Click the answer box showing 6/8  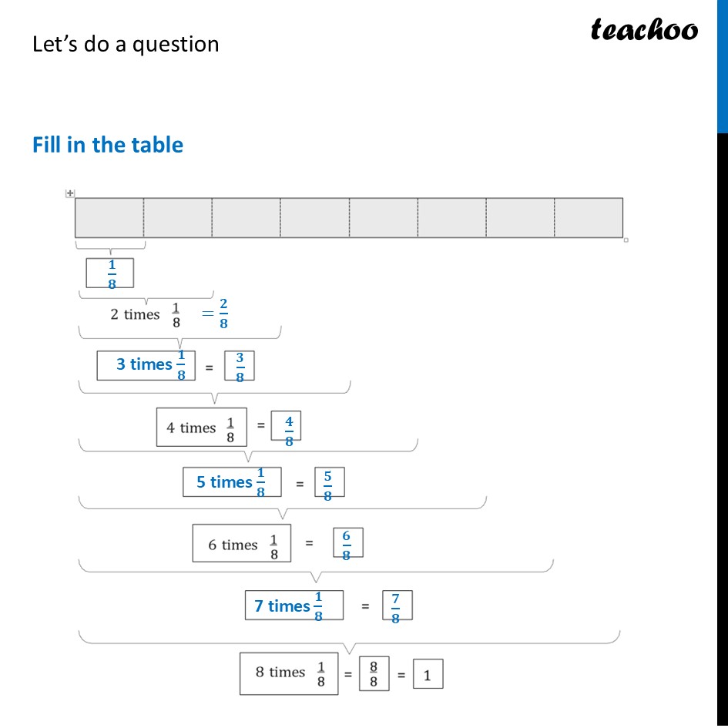[x=348, y=542]
